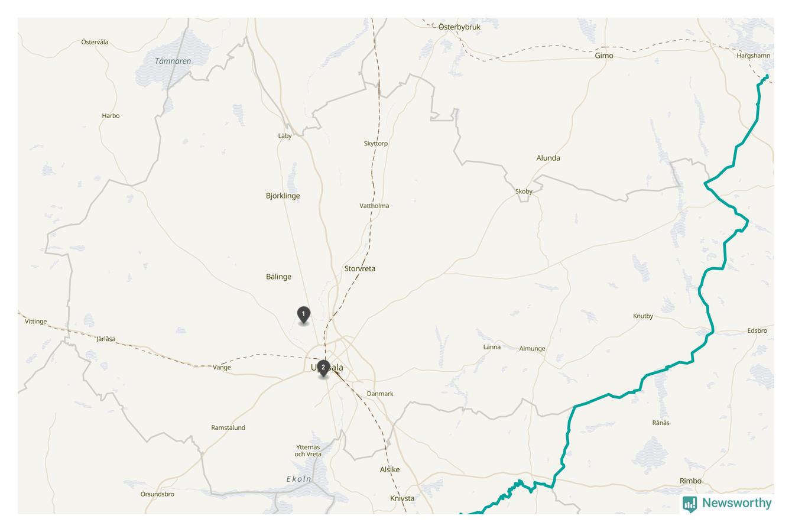
Task: Click the Almunge place label
Action: coord(532,349)
